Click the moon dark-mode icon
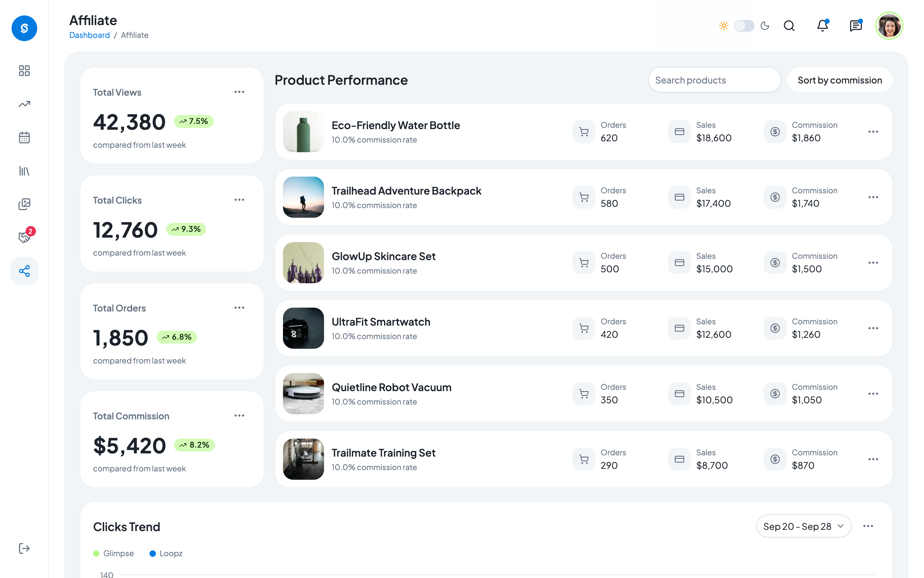Image resolution: width=924 pixels, height=578 pixels. coord(765,26)
